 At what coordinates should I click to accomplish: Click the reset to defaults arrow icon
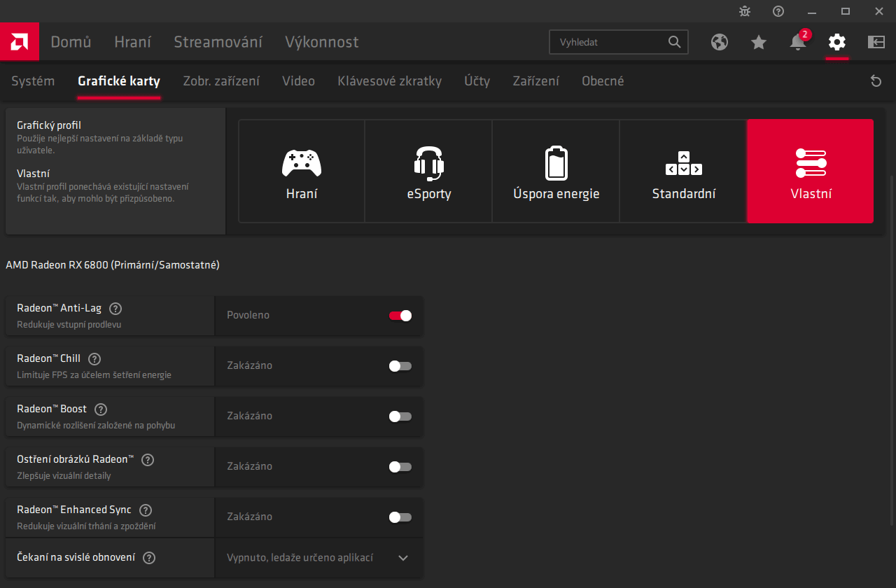876,81
